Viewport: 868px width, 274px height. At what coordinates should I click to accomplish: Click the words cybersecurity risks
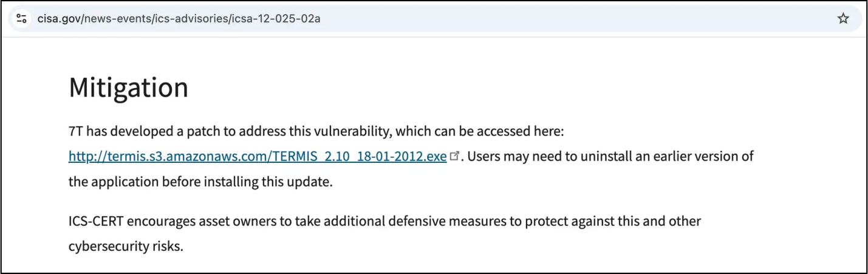pos(126,247)
